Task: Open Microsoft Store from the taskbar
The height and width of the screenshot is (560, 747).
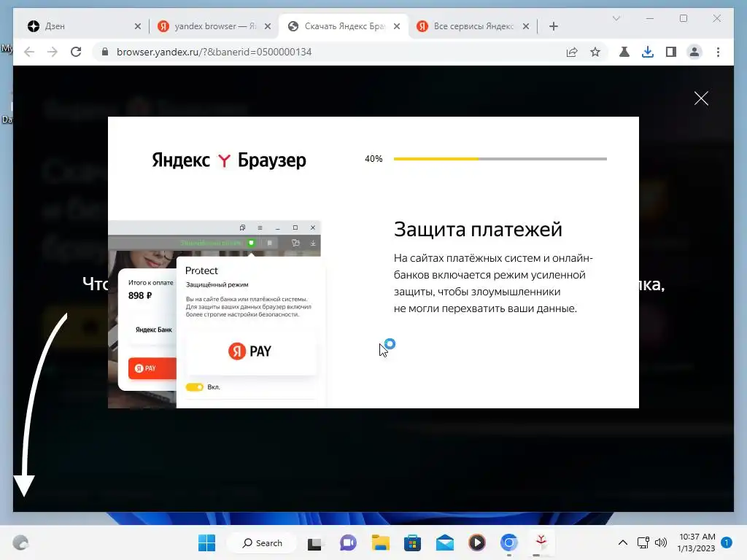Action: click(x=413, y=542)
